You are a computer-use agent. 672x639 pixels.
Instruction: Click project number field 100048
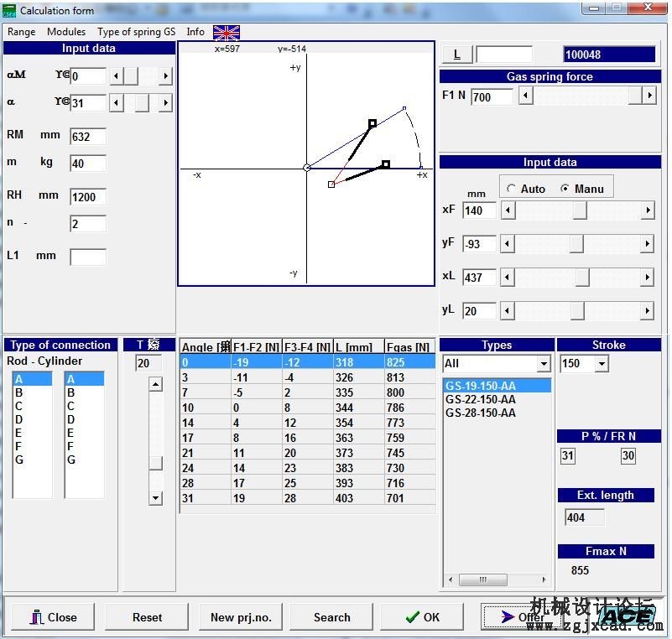pos(609,55)
